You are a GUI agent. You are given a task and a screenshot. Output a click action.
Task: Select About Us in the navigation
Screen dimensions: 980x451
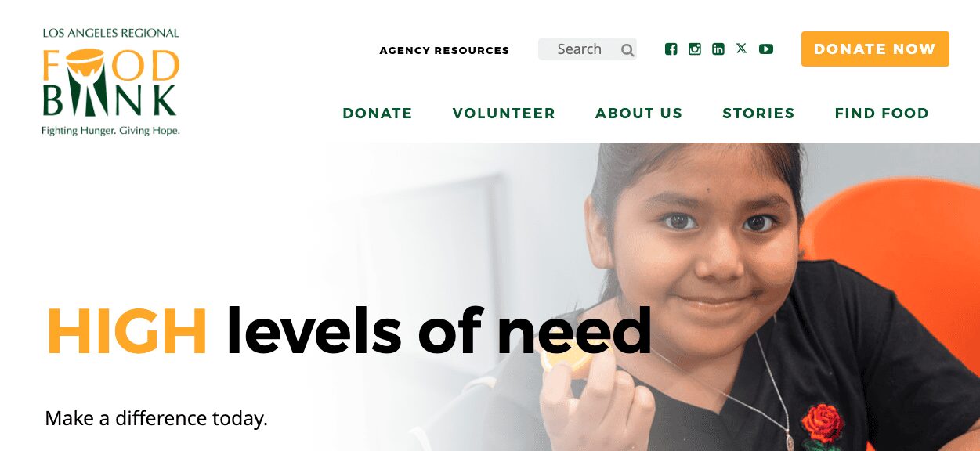pos(639,114)
